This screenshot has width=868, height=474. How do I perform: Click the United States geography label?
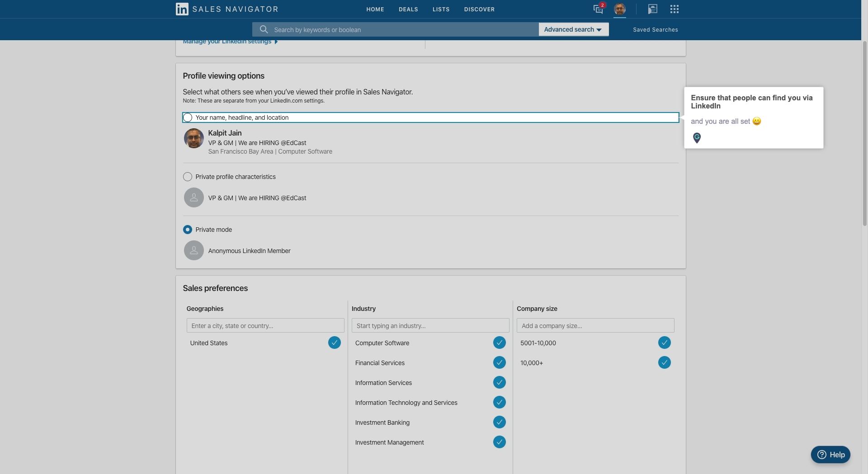pos(208,343)
